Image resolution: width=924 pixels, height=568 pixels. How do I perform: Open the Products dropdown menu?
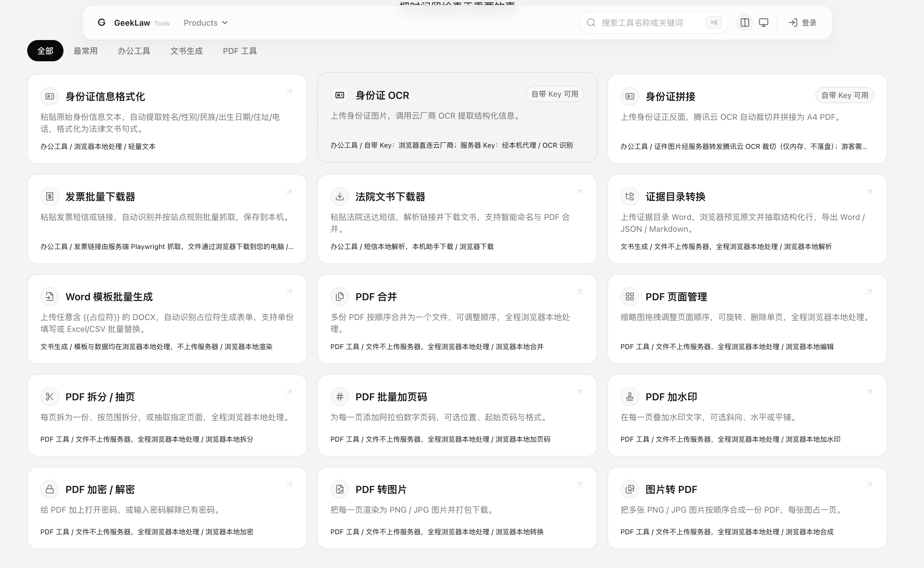[205, 23]
